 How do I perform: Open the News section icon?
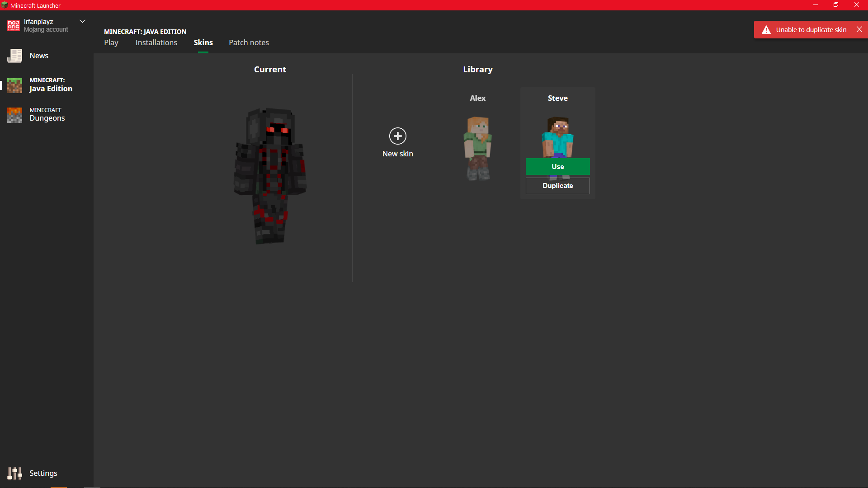click(x=14, y=56)
